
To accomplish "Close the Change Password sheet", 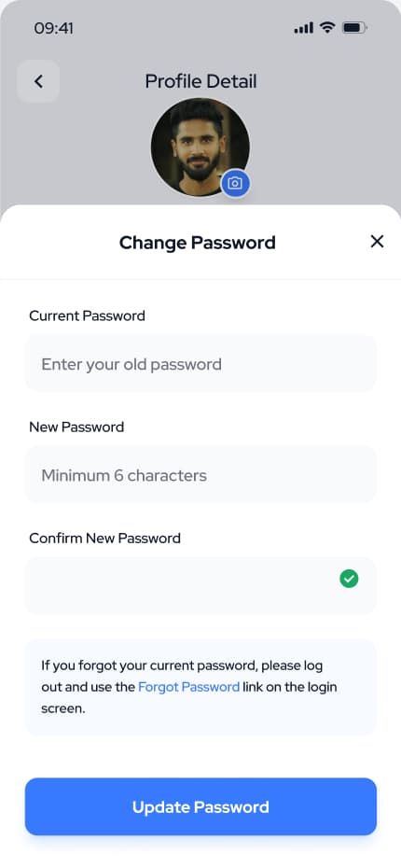I will pos(377,242).
